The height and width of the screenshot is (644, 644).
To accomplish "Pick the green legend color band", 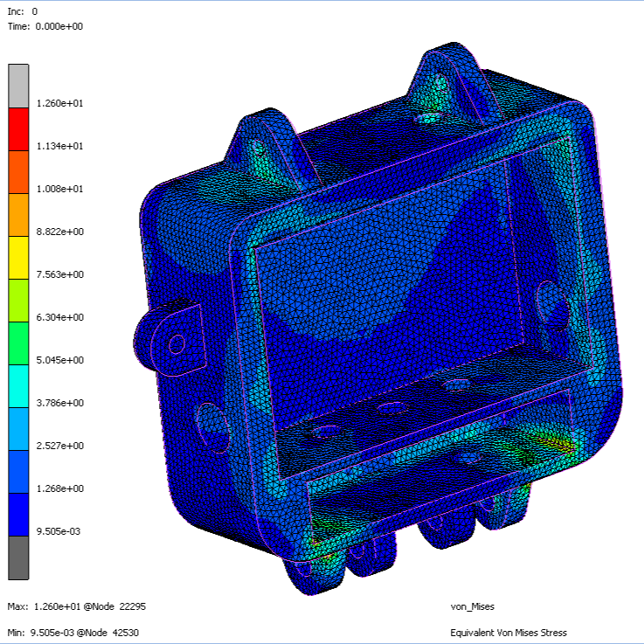I will click(x=18, y=343).
